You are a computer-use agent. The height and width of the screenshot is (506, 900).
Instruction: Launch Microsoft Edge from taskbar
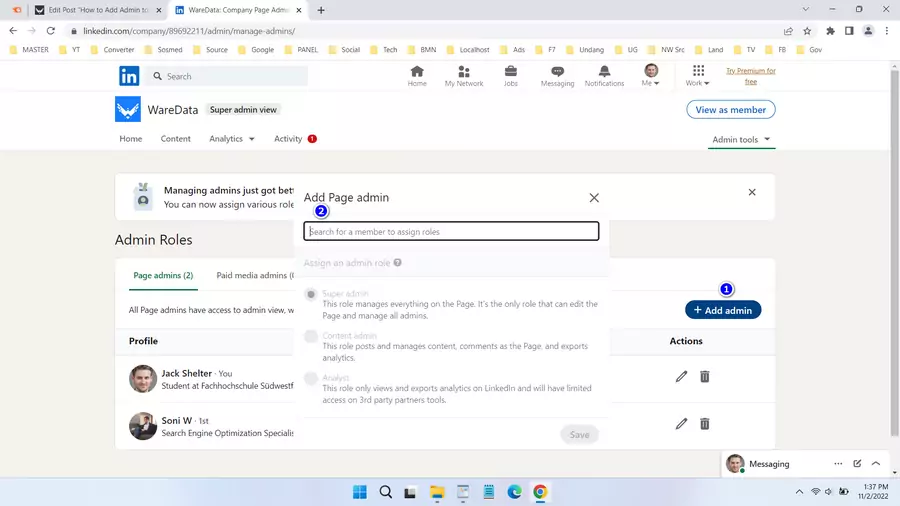coord(514,492)
